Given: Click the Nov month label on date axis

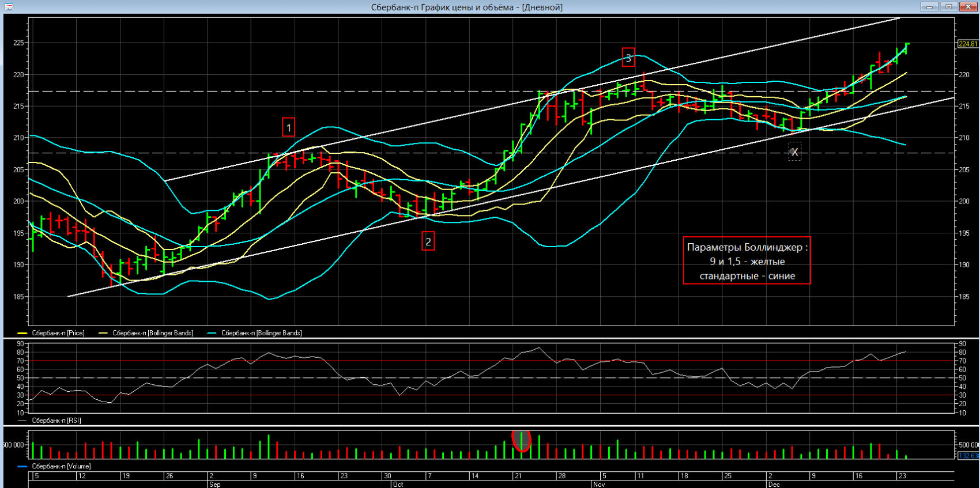Looking at the screenshot, I should (x=599, y=485).
